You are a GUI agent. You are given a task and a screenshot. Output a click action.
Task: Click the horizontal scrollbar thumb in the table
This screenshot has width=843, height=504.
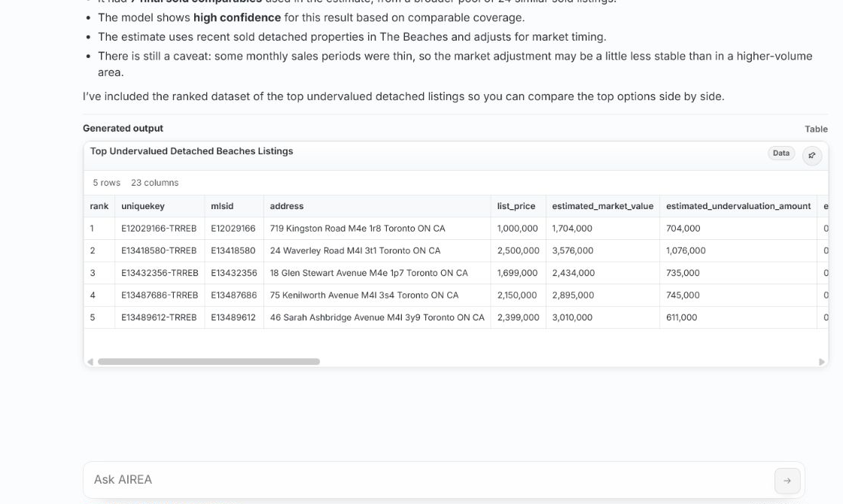click(x=208, y=362)
